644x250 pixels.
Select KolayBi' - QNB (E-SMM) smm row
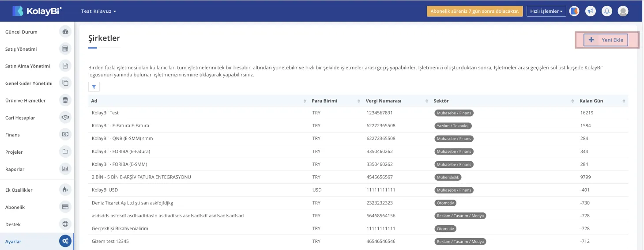tap(358, 138)
